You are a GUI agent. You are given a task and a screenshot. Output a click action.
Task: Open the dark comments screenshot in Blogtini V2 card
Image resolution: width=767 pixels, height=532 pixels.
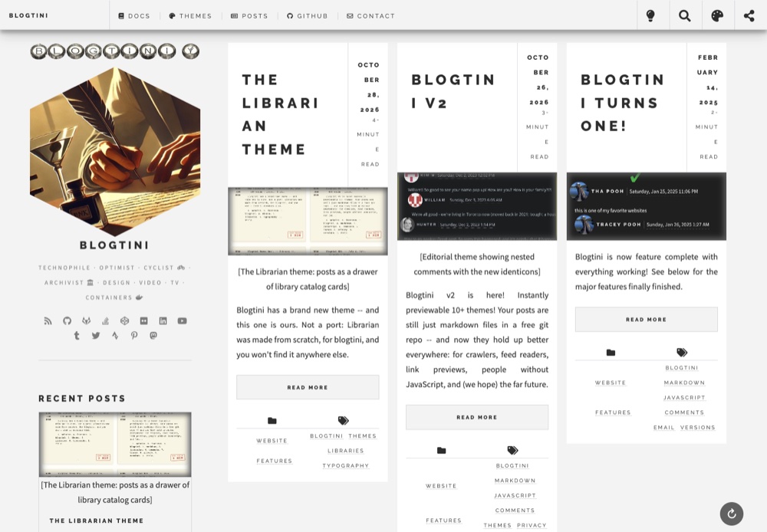[477, 206]
